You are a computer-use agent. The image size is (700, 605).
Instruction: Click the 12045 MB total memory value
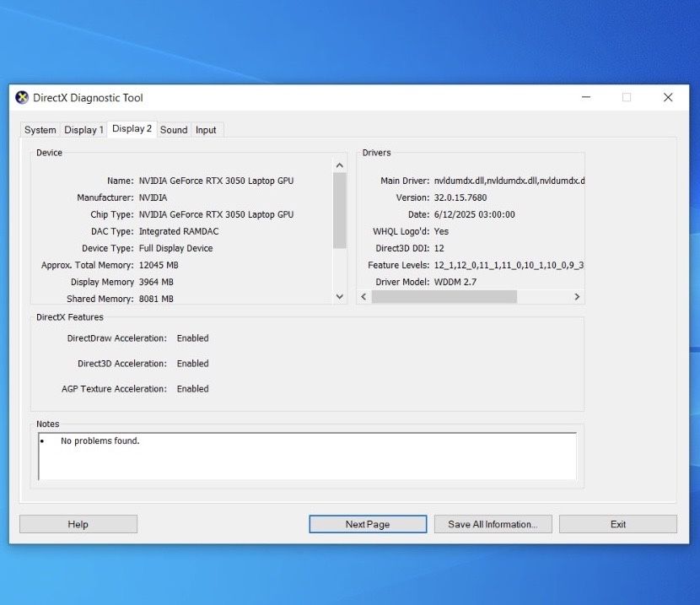159,265
